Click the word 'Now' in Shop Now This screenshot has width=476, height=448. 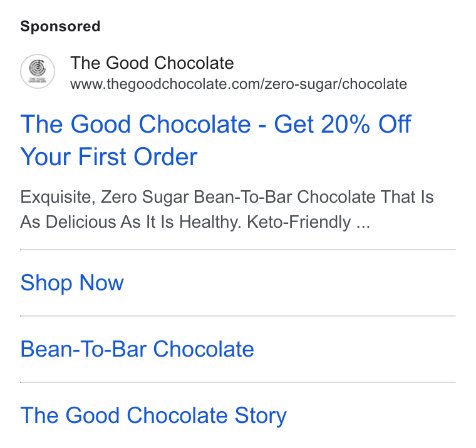pos(101,283)
